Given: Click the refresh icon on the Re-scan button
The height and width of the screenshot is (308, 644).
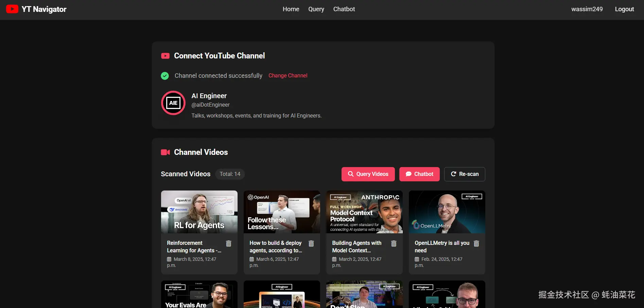Looking at the screenshot, I should 453,174.
